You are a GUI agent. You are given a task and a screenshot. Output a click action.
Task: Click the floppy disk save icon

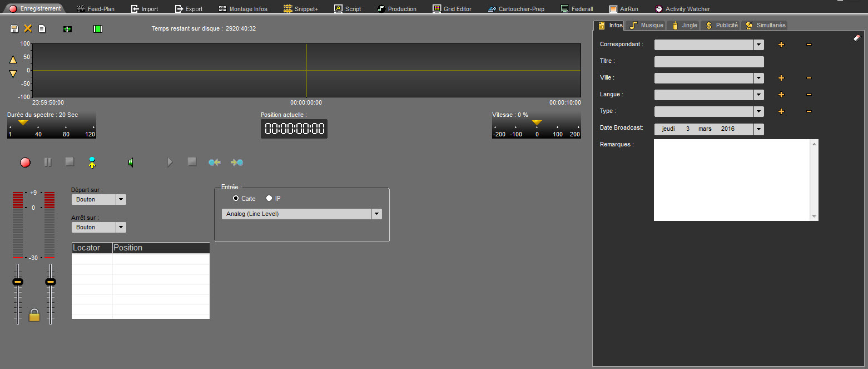[x=14, y=28]
